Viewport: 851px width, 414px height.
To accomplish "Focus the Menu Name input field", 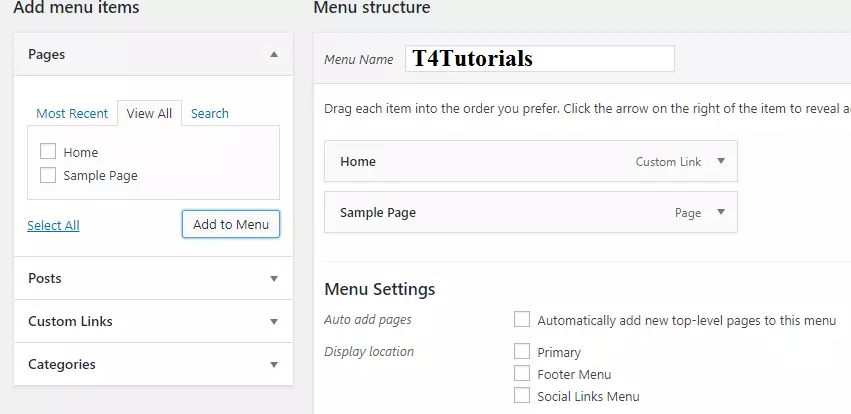I will [x=539, y=59].
